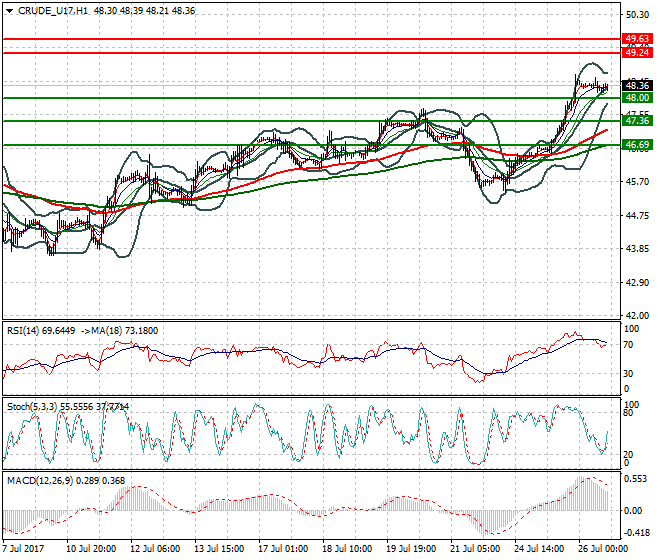660x560 pixels.
Task: Click the RSI 30 level scale label
Action: 628,374
